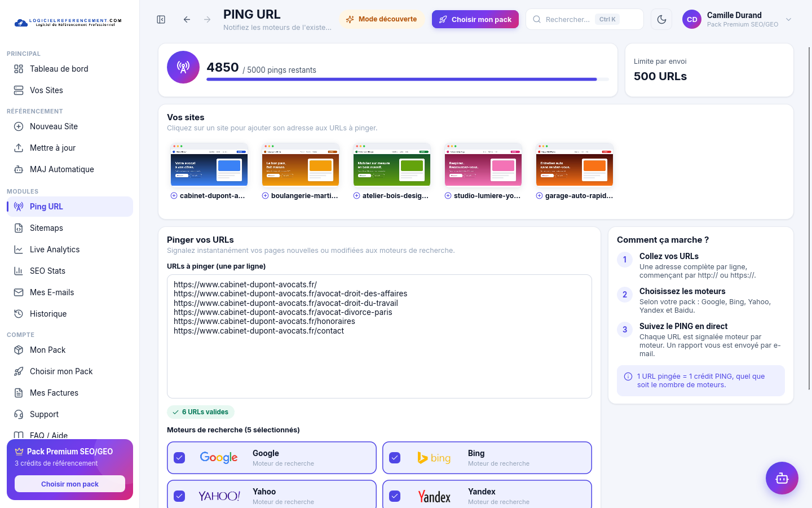The height and width of the screenshot is (508, 812).
Task: Collapse the sidebar with the panel icon
Action: point(161,19)
